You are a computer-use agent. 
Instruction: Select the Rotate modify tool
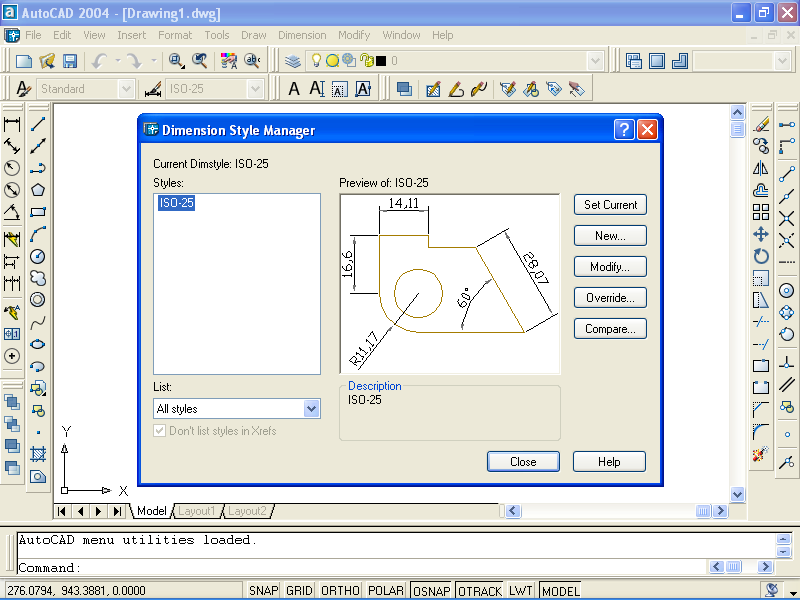761,256
